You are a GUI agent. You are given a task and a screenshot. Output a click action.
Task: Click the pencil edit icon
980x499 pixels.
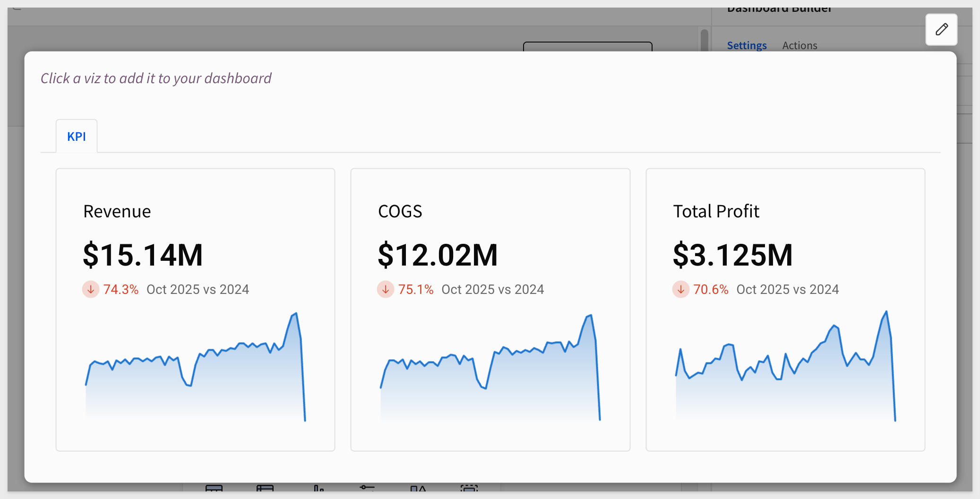(941, 29)
